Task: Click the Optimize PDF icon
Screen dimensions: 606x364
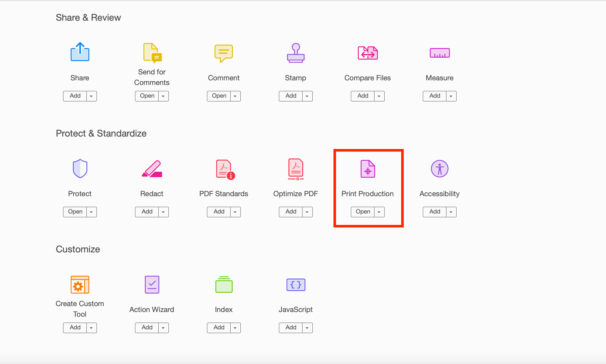Action: (296, 169)
